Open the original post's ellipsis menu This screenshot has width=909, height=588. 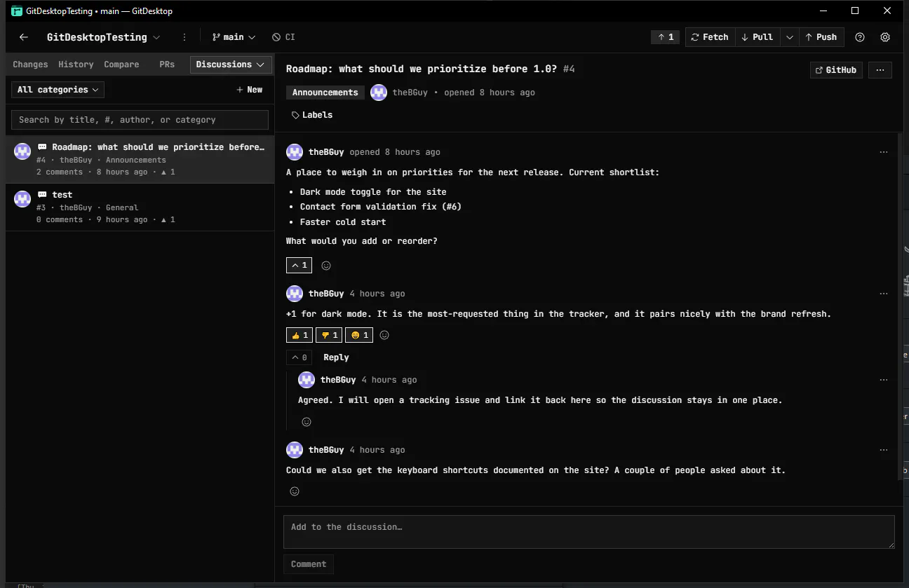pyautogui.click(x=884, y=152)
